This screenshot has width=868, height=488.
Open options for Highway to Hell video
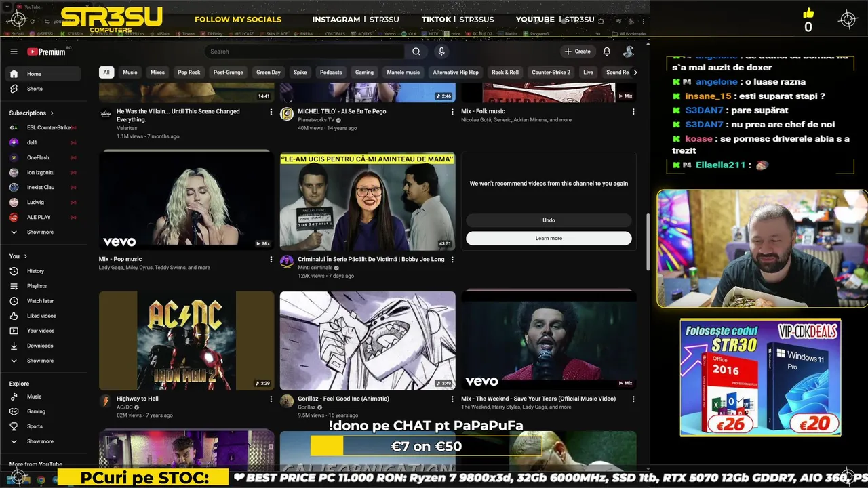point(271,399)
